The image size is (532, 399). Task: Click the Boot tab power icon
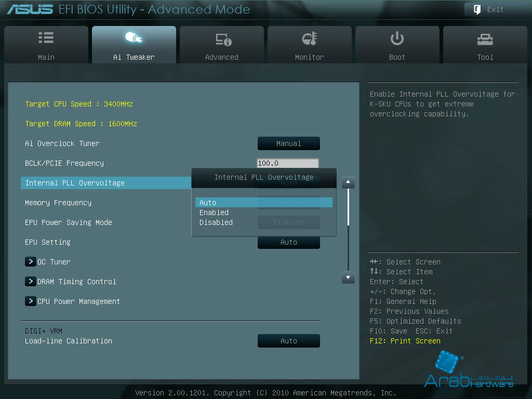(x=397, y=38)
